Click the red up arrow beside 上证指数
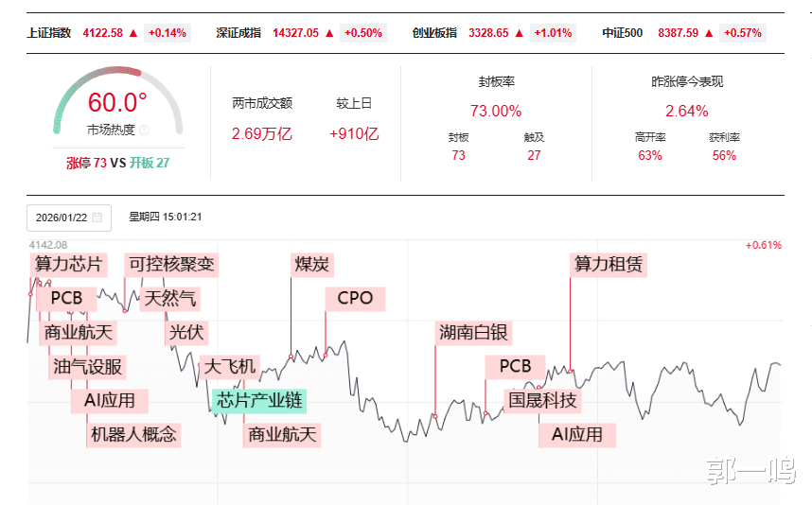This screenshot has width=812, height=505. tap(133, 33)
